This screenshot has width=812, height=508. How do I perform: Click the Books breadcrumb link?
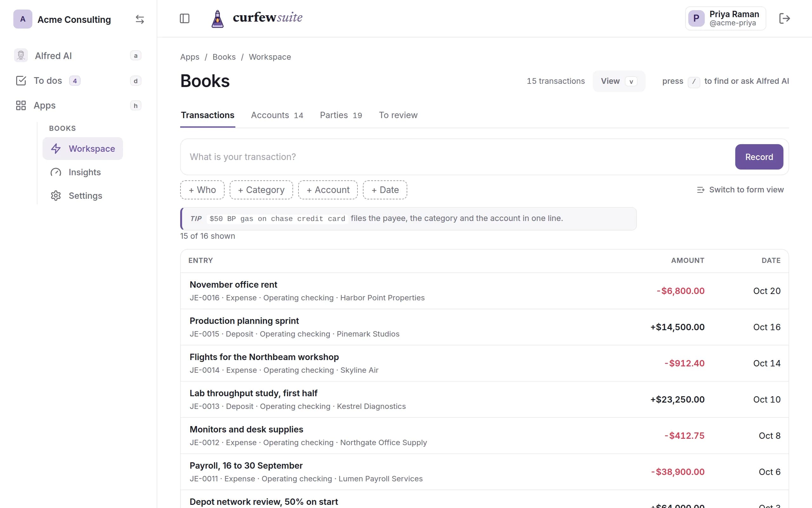(224, 57)
